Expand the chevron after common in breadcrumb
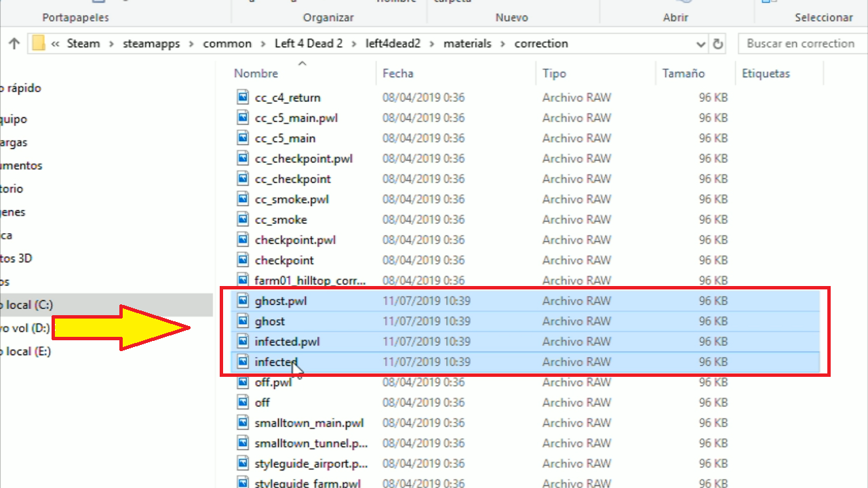The width and height of the screenshot is (868, 488). point(263,43)
